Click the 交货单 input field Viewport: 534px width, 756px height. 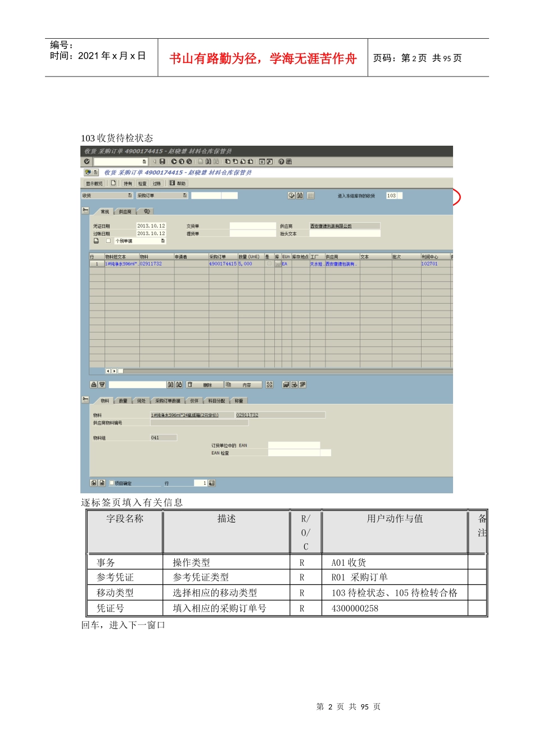coord(253,226)
